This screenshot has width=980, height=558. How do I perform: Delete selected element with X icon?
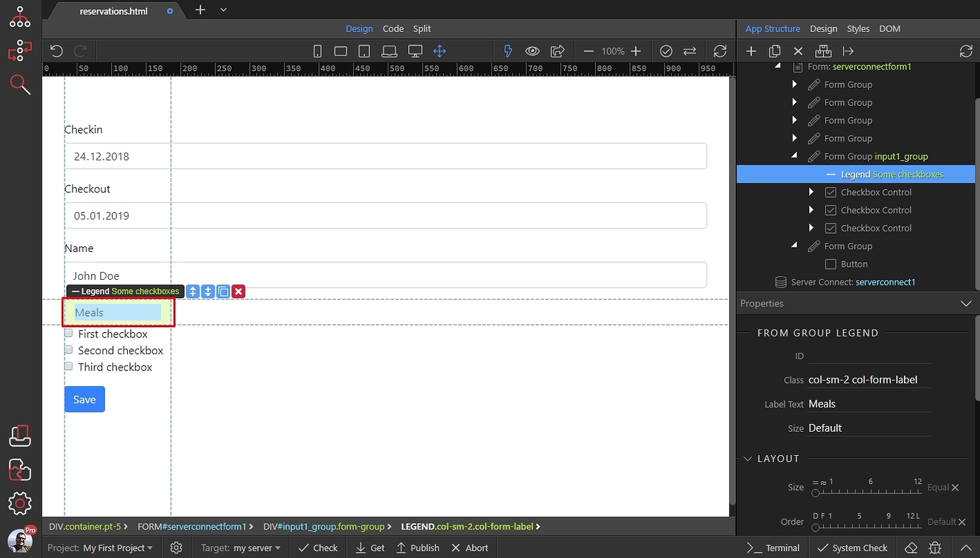[x=797, y=50]
